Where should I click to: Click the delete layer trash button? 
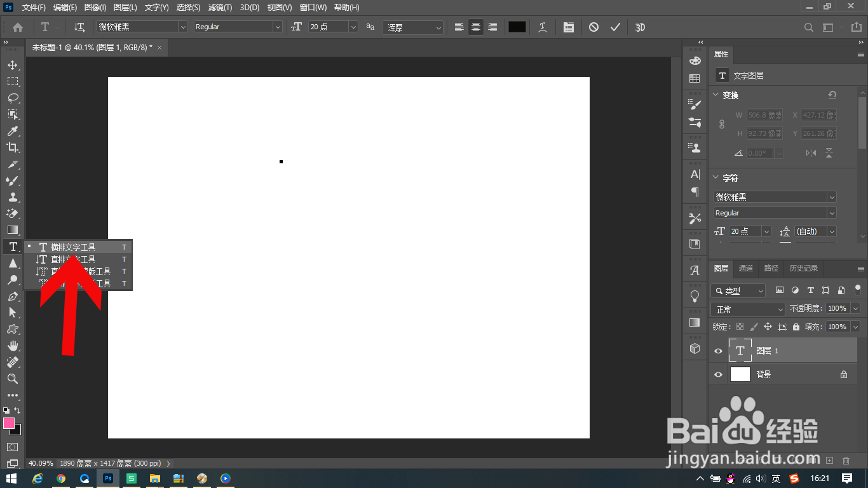pos(846,460)
